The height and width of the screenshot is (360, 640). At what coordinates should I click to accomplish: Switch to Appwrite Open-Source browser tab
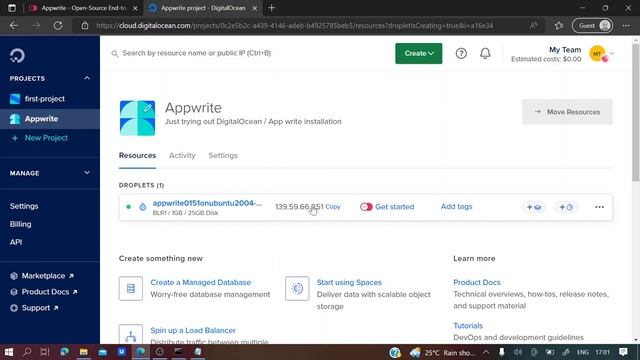point(84,8)
